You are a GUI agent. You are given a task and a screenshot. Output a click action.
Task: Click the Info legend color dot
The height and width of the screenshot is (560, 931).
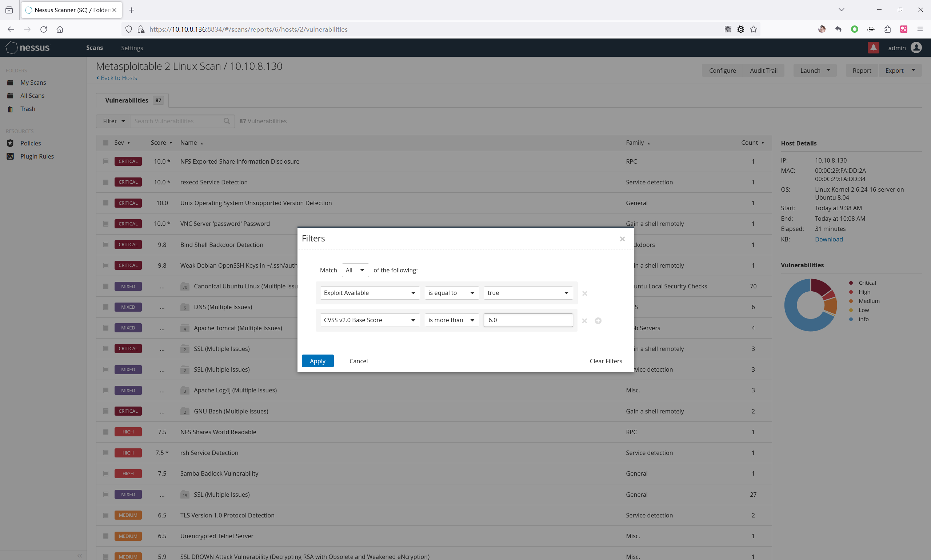(x=851, y=319)
